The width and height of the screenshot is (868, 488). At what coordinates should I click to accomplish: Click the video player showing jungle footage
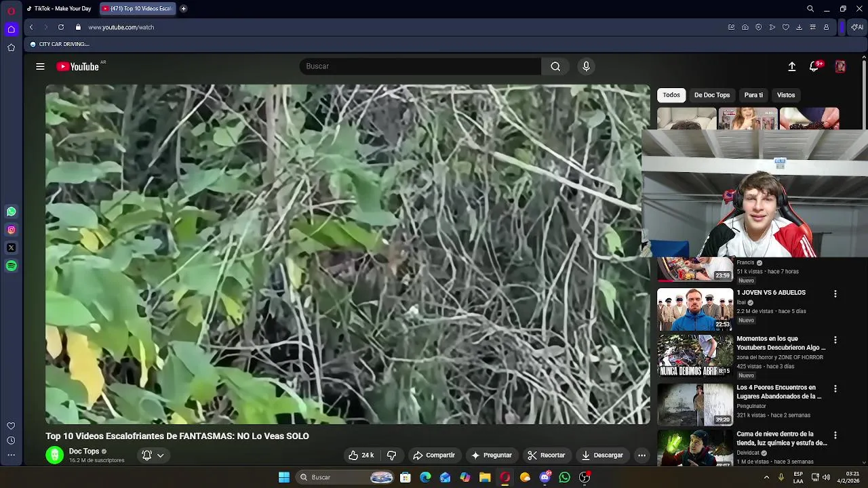[347, 254]
